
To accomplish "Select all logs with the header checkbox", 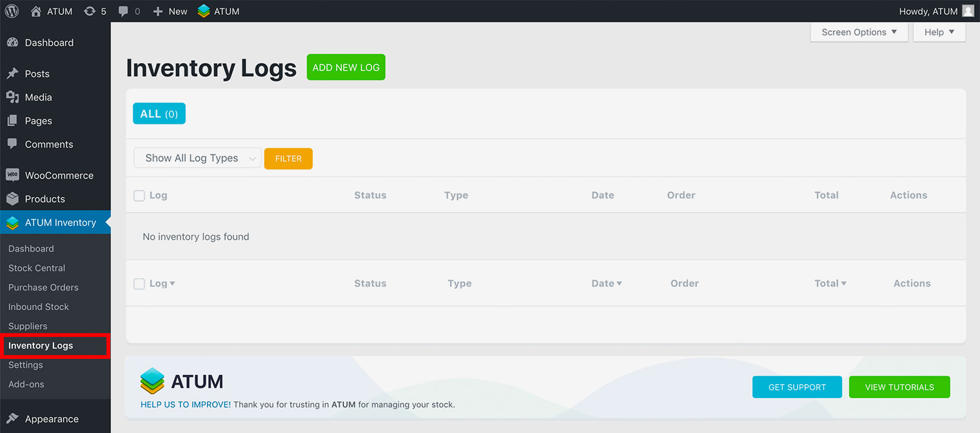I will (x=139, y=195).
